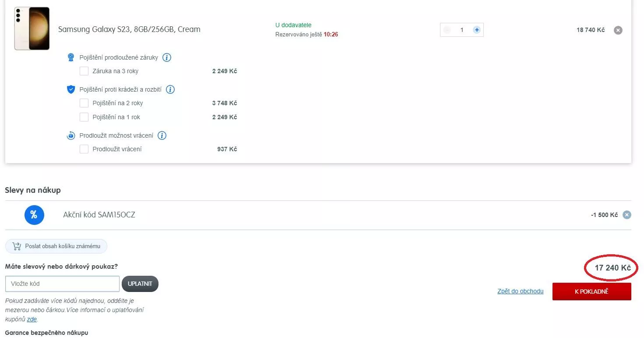Image resolution: width=644 pixels, height=338 pixels.
Task: Enable Pojištění na 2 roky checkbox
Action: click(84, 103)
